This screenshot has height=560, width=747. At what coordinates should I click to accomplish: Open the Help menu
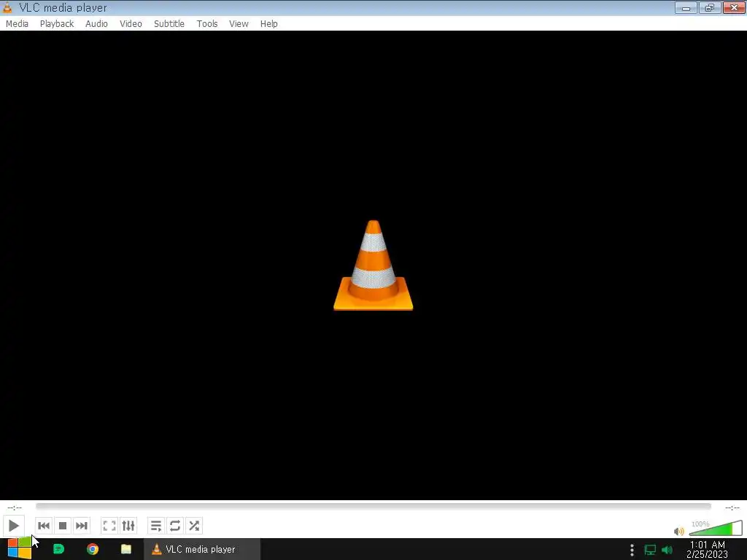pyautogui.click(x=268, y=24)
